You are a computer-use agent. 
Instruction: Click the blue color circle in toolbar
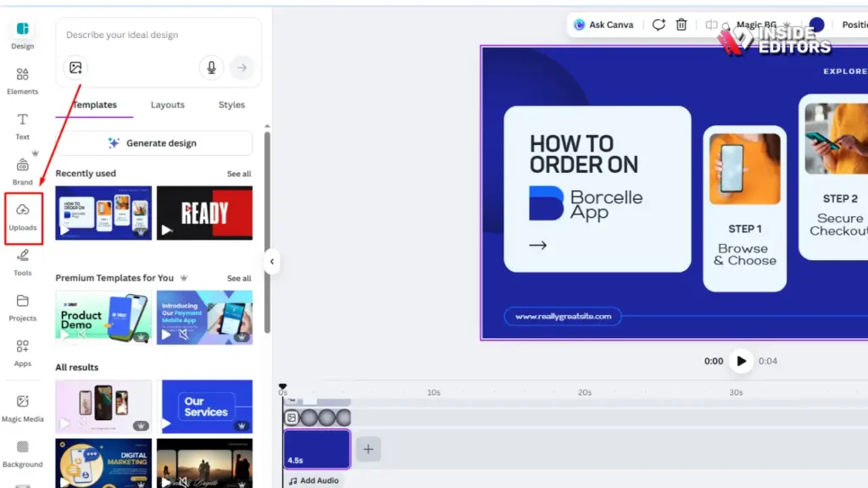816,25
